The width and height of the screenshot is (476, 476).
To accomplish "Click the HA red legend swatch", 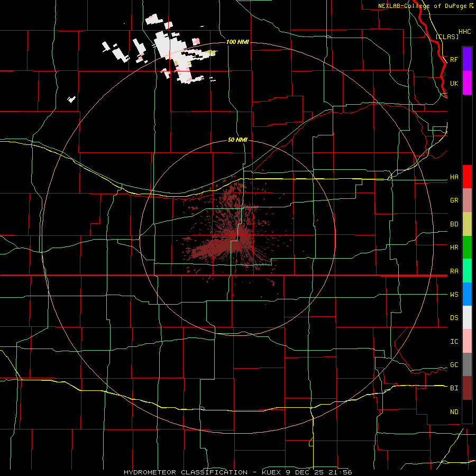I will [x=467, y=177].
